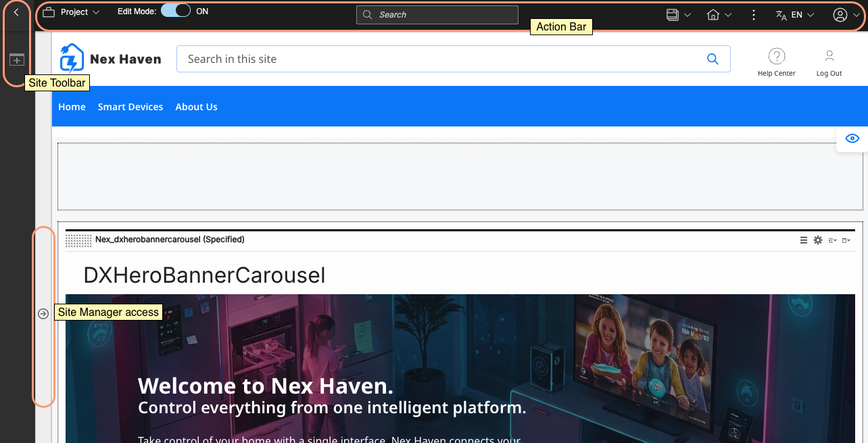This screenshot has width=868, height=443.
Task: Open the account profile icon
Action: tap(840, 14)
